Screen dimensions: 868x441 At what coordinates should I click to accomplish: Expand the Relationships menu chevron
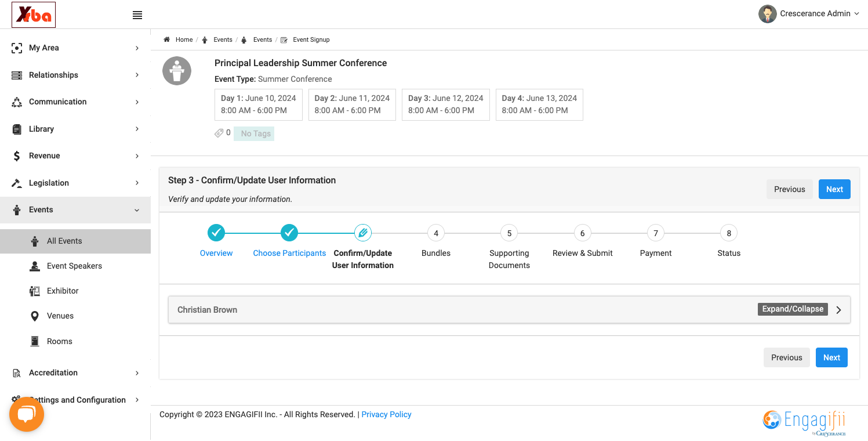click(137, 75)
